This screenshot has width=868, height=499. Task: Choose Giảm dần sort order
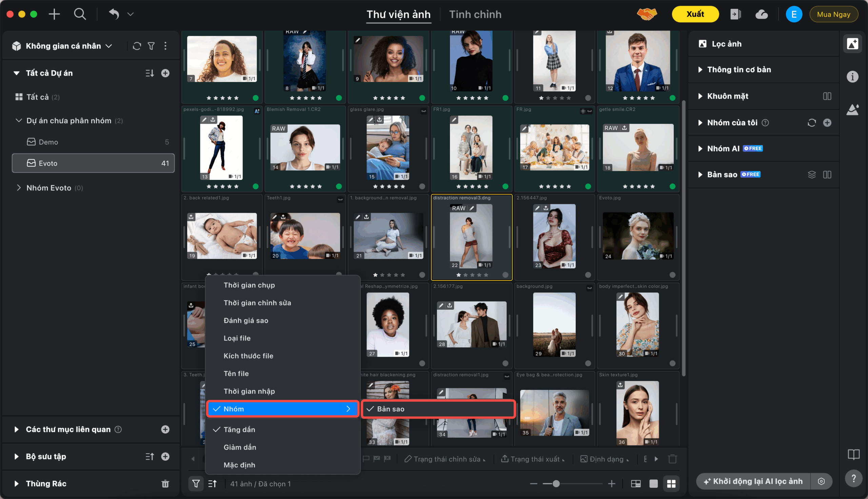[x=240, y=447]
